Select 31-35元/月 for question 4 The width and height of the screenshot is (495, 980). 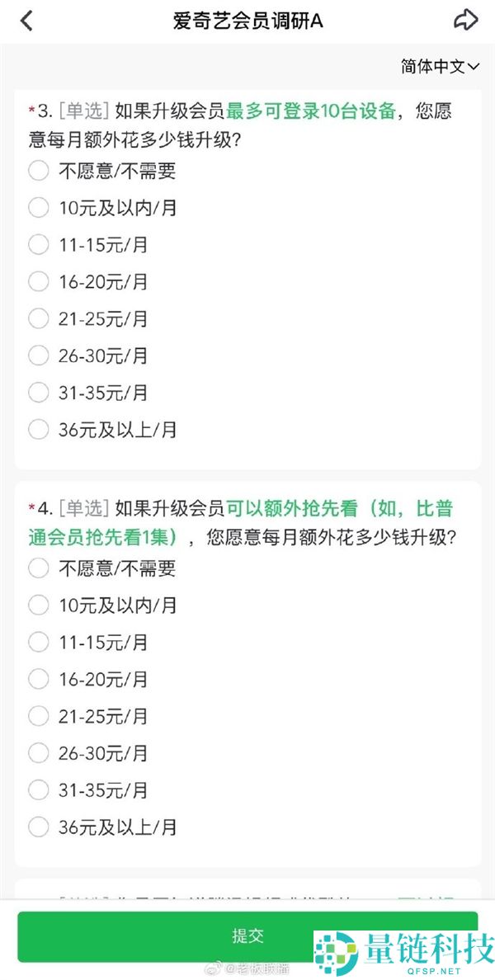[38, 790]
